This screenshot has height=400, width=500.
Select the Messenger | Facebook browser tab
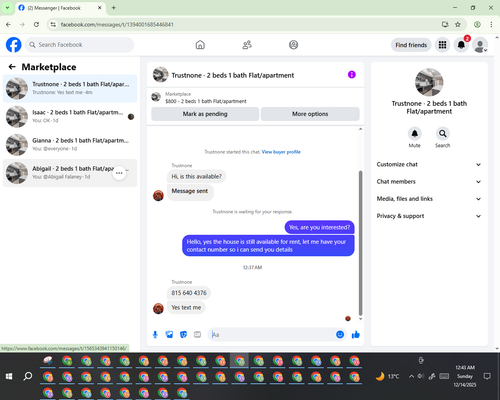(x=60, y=8)
